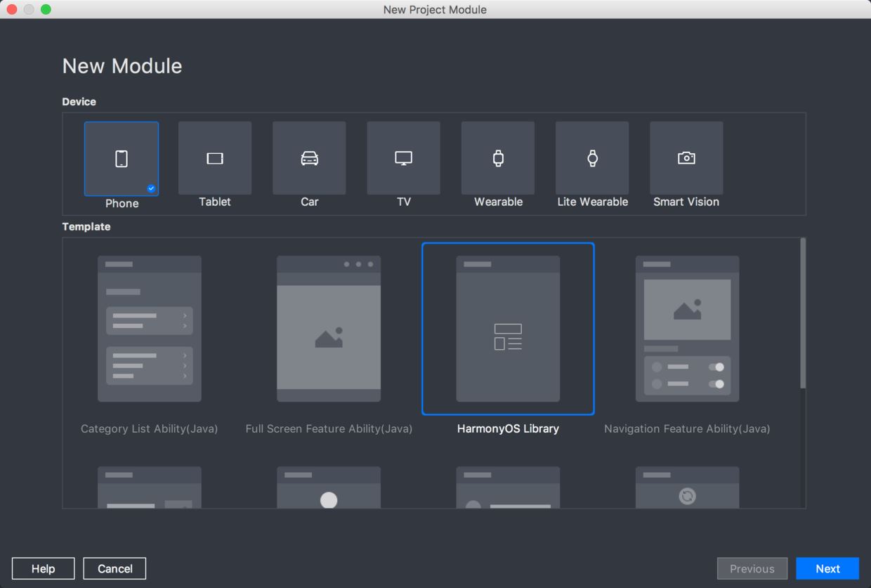
Task: Select the Phone device icon
Action: tap(122, 159)
